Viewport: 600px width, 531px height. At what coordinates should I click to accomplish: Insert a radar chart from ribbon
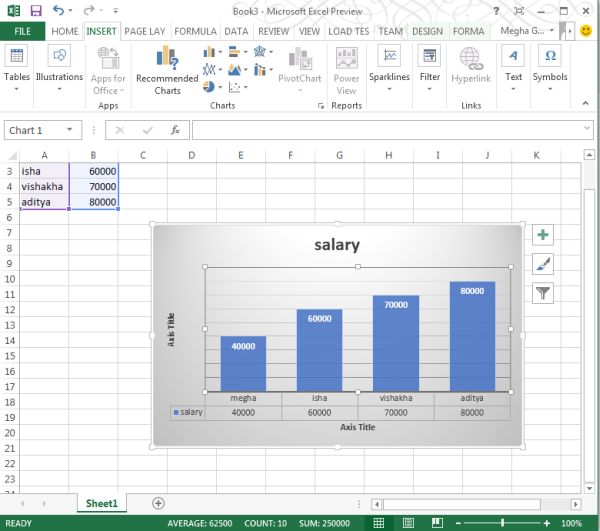tap(260, 51)
